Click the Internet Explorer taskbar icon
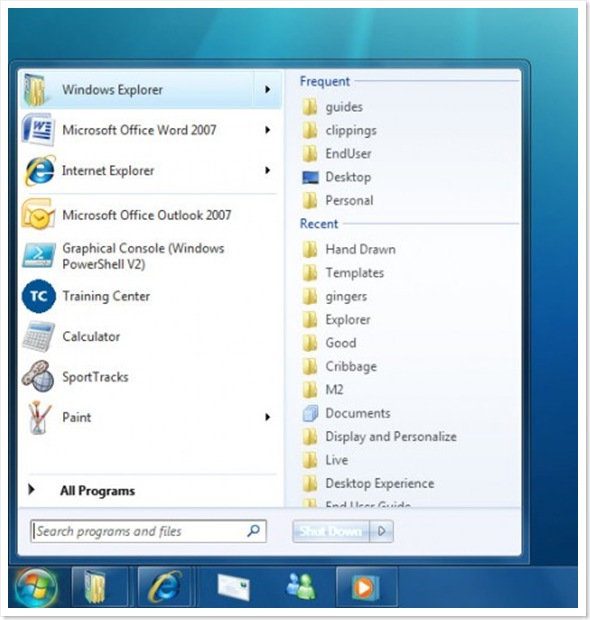This screenshot has height=620, width=590. [x=165, y=587]
